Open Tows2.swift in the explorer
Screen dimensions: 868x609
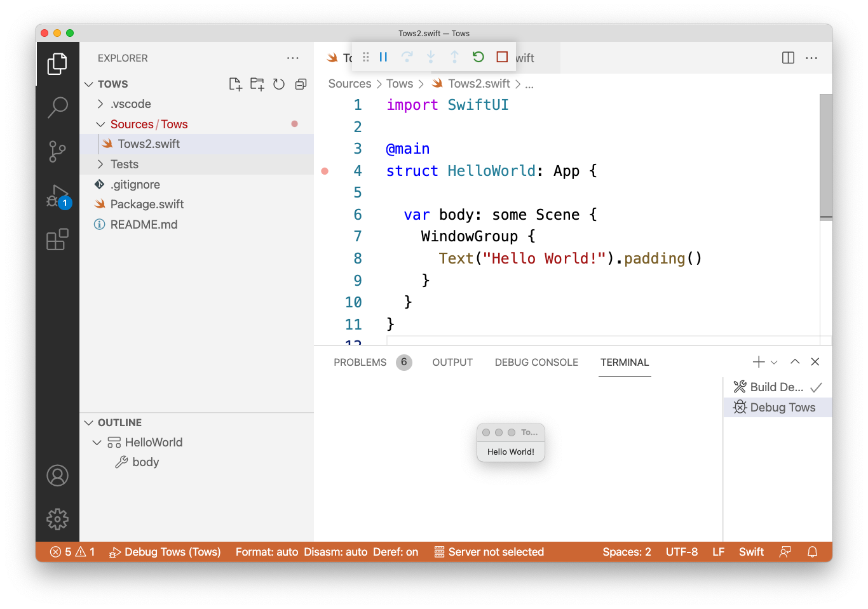coord(197,144)
